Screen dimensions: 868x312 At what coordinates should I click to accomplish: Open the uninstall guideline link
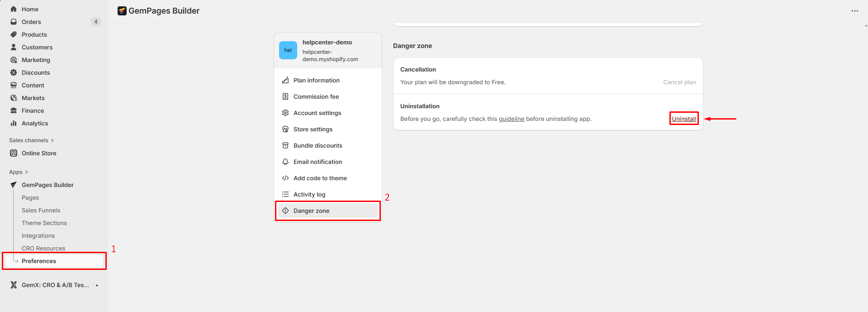511,119
